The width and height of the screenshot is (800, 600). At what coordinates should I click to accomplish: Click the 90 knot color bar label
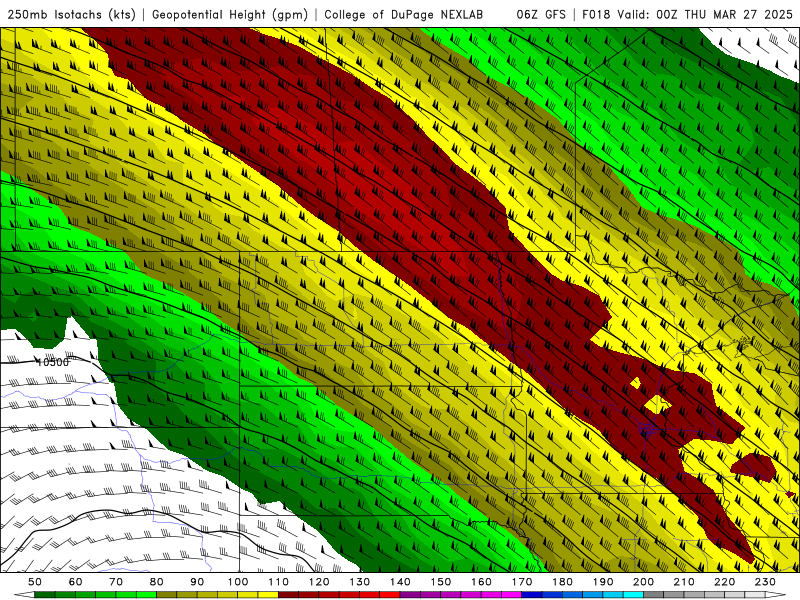pos(197,582)
